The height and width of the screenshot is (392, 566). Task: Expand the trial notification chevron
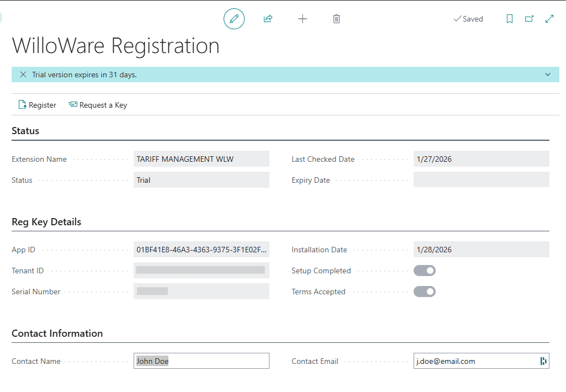[x=548, y=75]
